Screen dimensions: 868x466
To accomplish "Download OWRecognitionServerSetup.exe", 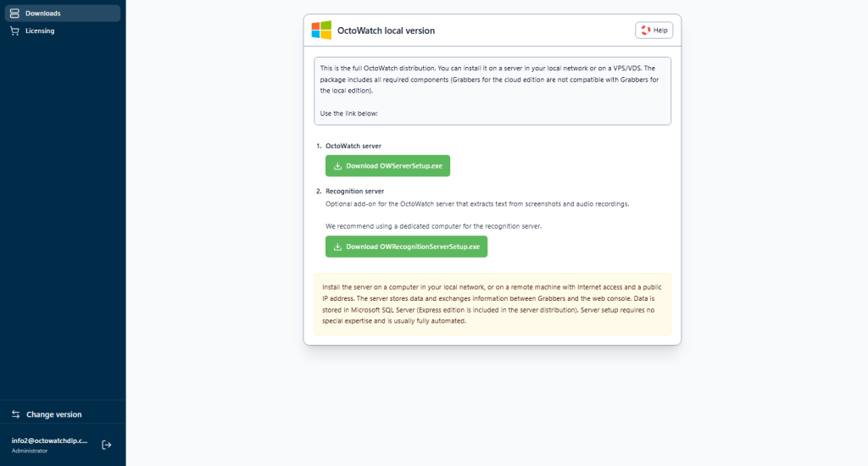I will tap(406, 247).
